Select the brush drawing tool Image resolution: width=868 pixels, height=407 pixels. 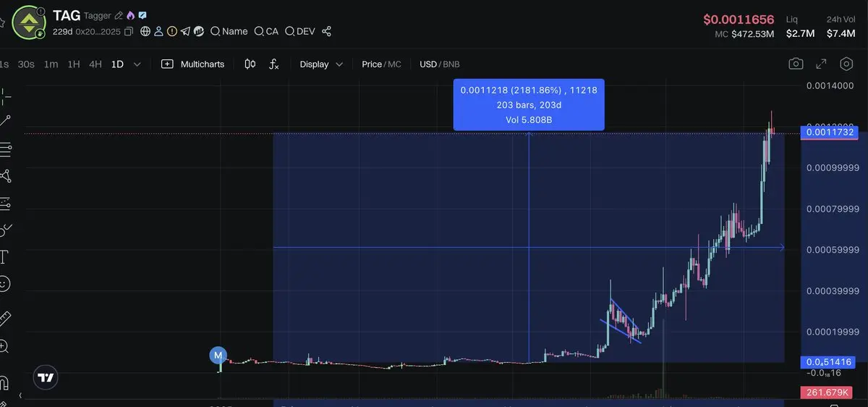tap(5, 230)
